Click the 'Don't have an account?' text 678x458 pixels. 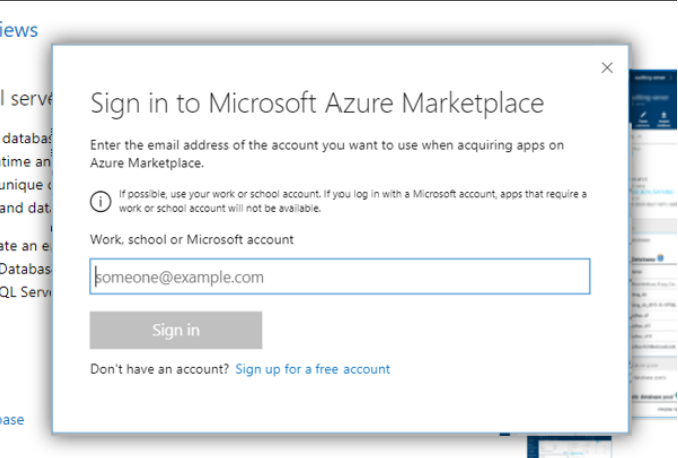[160, 369]
